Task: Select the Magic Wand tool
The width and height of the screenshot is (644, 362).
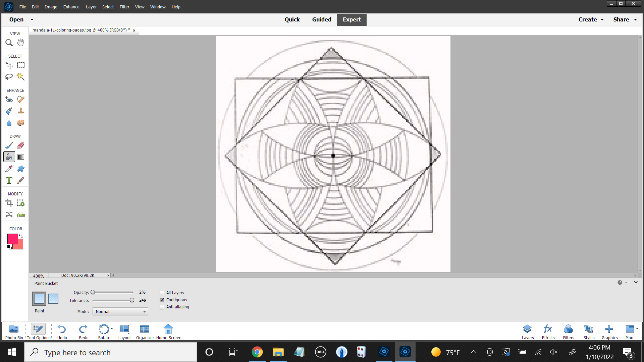Action: coord(20,77)
